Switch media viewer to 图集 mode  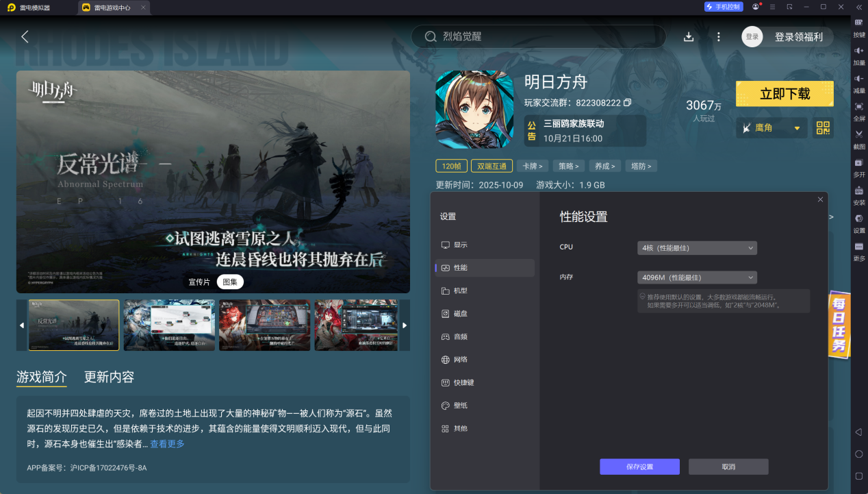(230, 282)
